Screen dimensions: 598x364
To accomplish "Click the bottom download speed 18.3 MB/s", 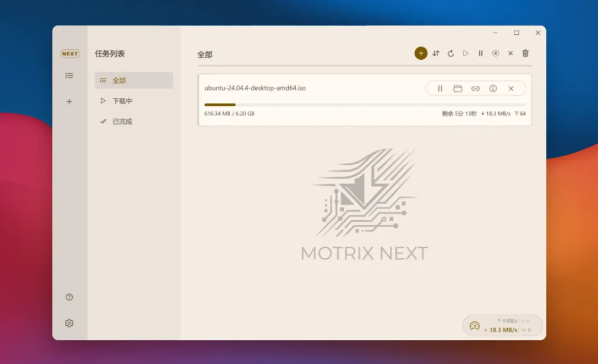I will click(501, 330).
